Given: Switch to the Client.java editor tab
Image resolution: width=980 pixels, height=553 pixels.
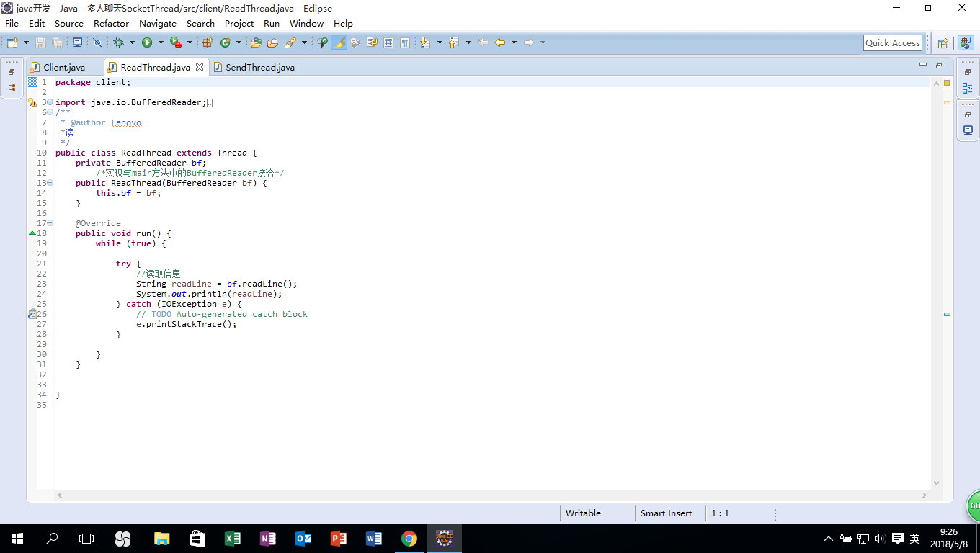Looking at the screenshot, I should (x=63, y=67).
